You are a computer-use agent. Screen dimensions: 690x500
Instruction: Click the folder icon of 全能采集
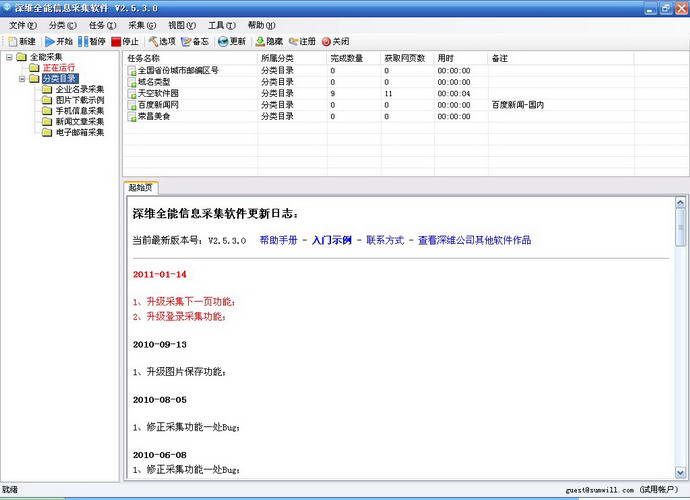pyautogui.click(x=22, y=57)
